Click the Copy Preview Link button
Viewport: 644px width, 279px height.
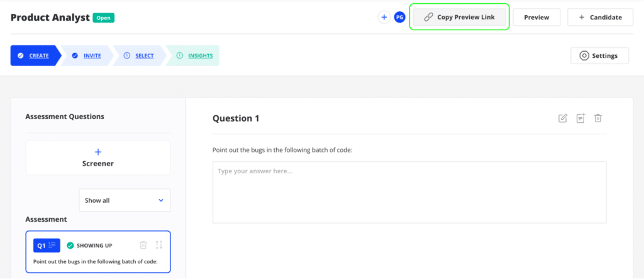coord(459,17)
